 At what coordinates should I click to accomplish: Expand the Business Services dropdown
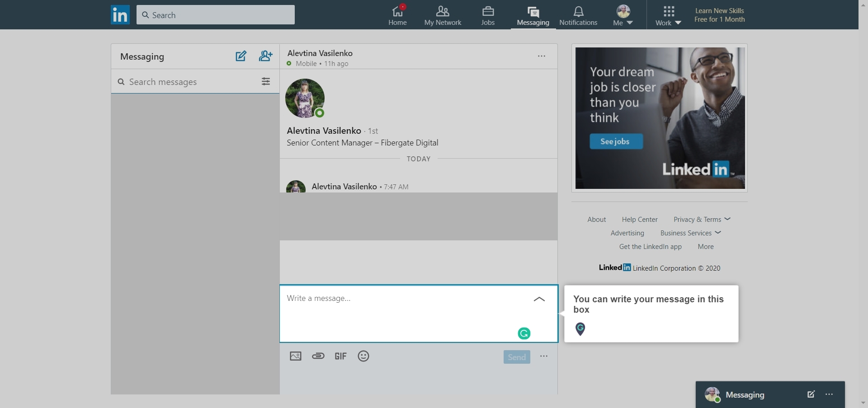pyautogui.click(x=690, y=233)
